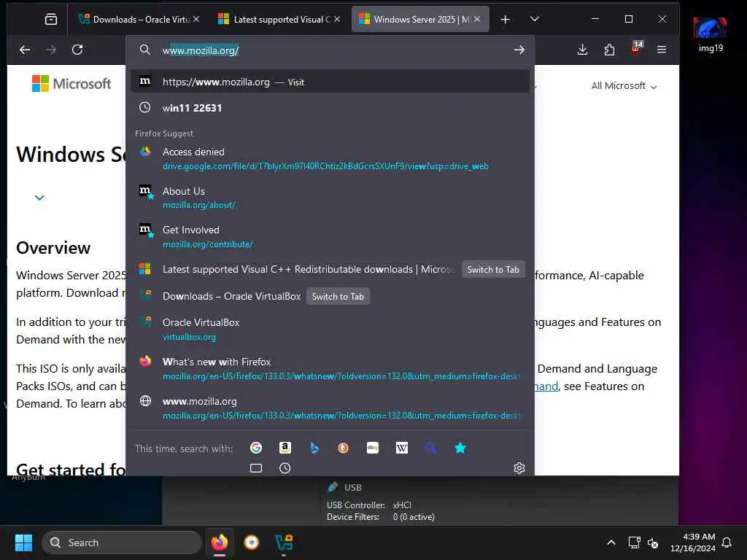Search bookmarks using star icon

(460, 448)
